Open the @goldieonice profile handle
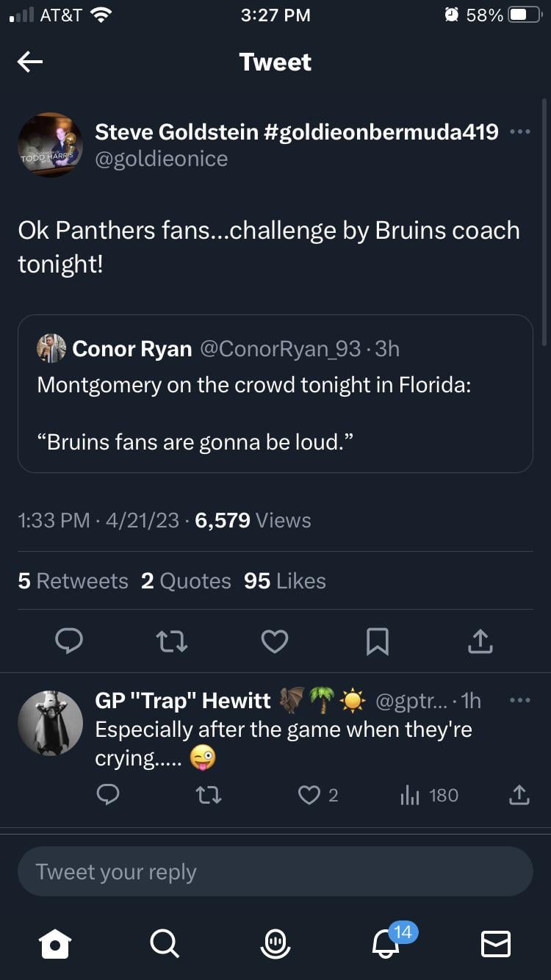The width and height of the screenshot is (551, 980). [x=162, y=159]
